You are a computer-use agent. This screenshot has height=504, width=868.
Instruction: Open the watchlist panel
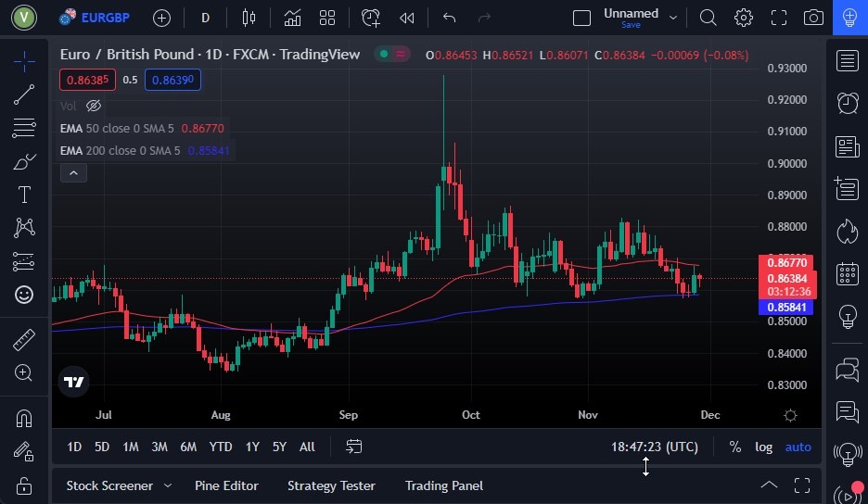848,61
